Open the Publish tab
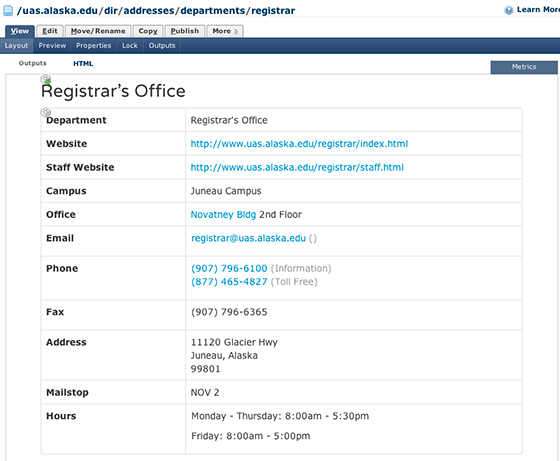Viewport: 560px width, 461px height. click(185, 31)
